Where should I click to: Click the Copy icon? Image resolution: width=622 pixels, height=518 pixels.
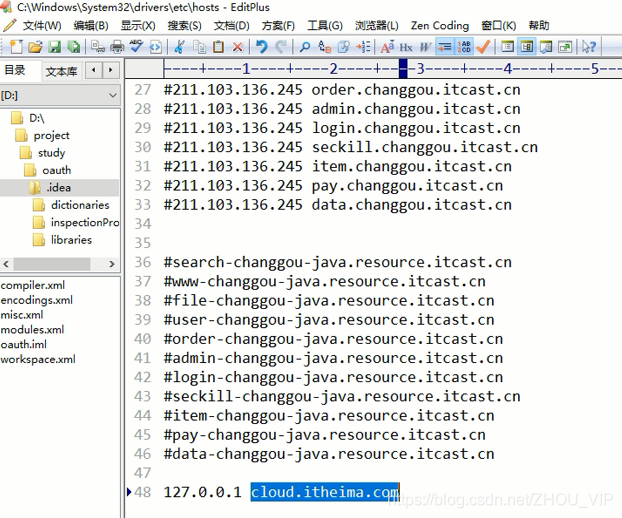click(x=199, y=47)
